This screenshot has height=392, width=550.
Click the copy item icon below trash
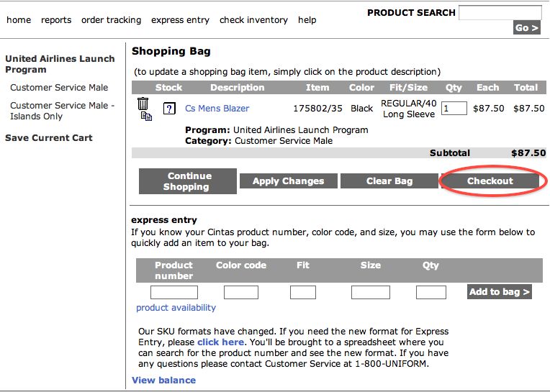click(x=146, y=117)
